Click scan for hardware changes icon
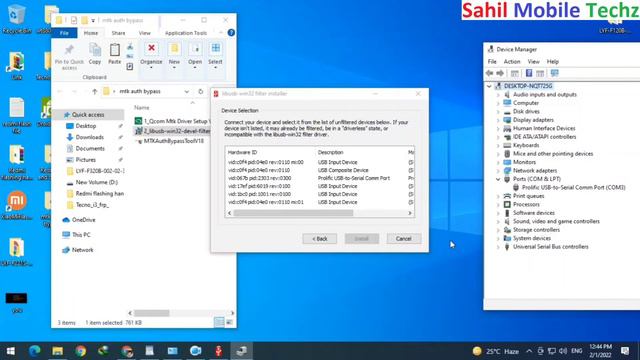 pos(554,73)
